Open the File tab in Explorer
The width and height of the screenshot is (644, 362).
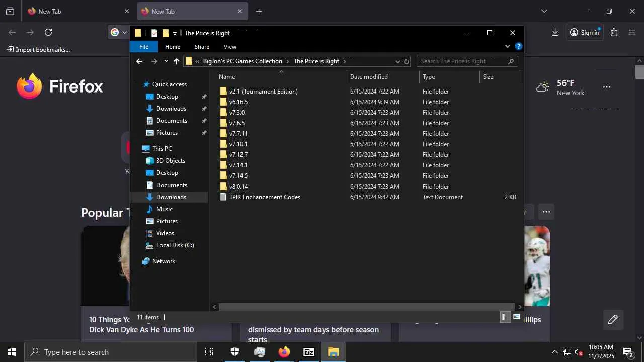click(144, 47)
